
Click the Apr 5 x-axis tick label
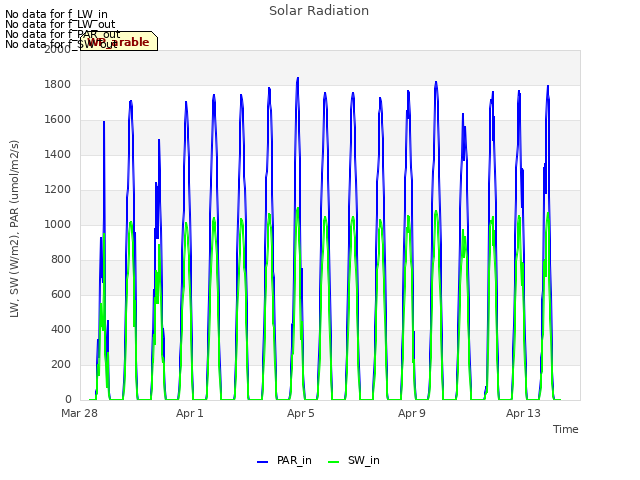pos(300,413)
